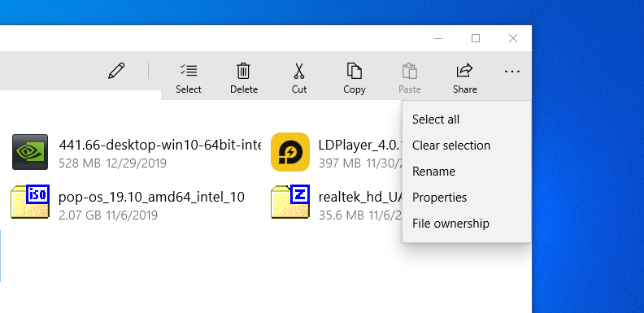This screenshot has height=313, width=644.
Task: Select the LDPlayer_4.0 file name
Action: [x=360, y=145]
